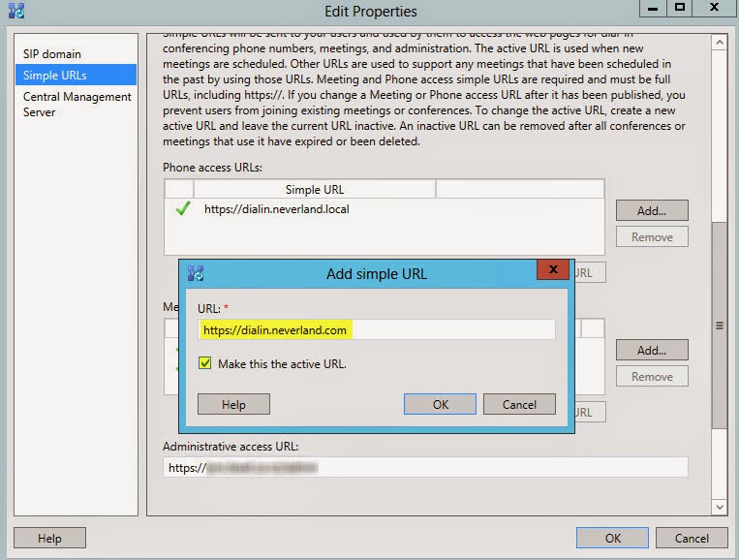Uncheck Make this the active URL

click(204, 364)
